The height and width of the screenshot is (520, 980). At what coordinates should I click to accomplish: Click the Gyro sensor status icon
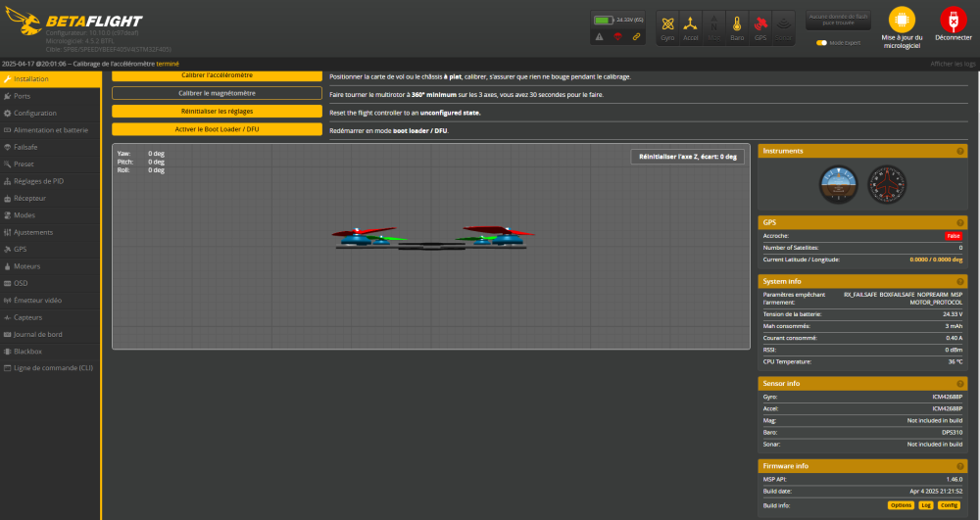coord(667,24)
